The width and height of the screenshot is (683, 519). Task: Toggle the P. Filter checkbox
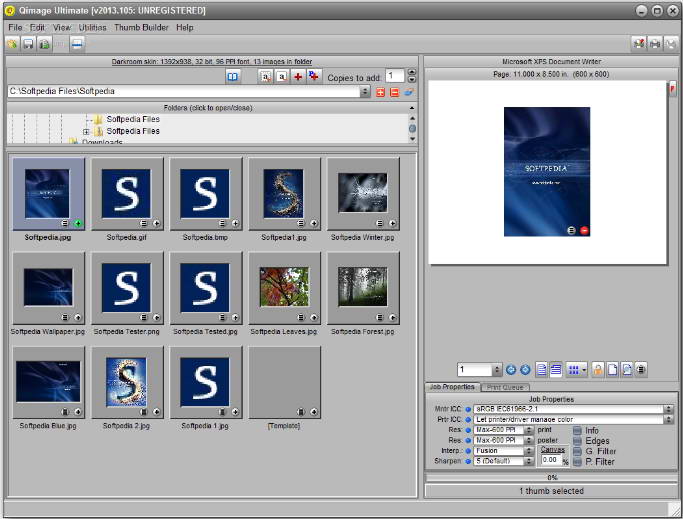tap(577, 462)
